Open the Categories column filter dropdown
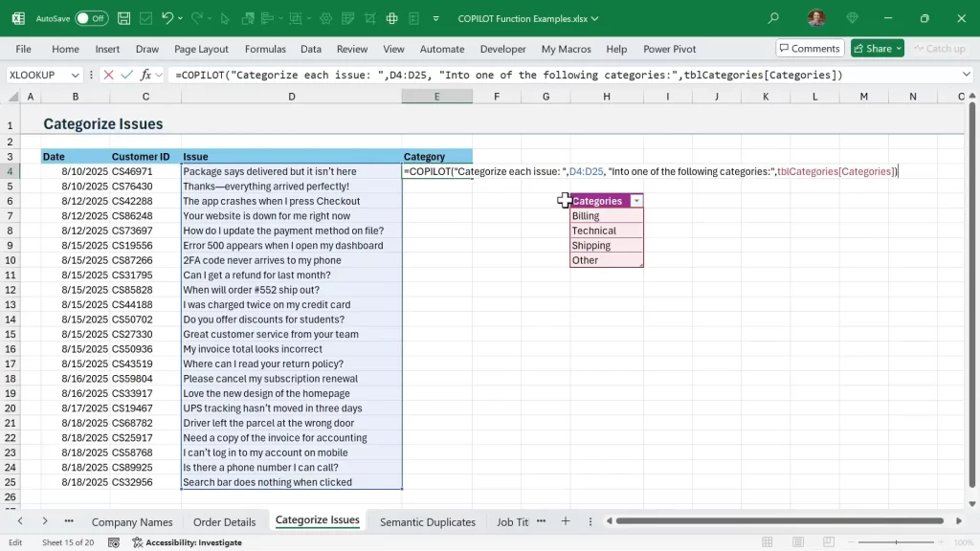 (x=635, y=201)
